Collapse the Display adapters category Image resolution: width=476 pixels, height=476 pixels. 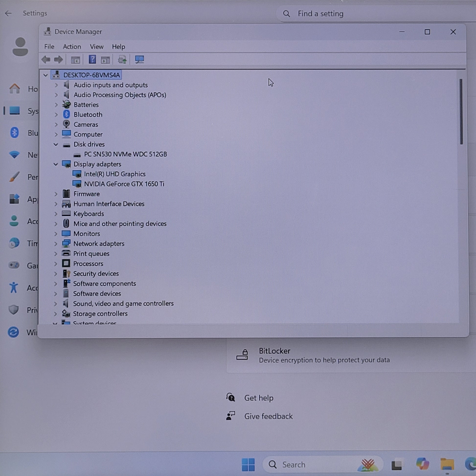pyautogui.click(x=56, y=164)
